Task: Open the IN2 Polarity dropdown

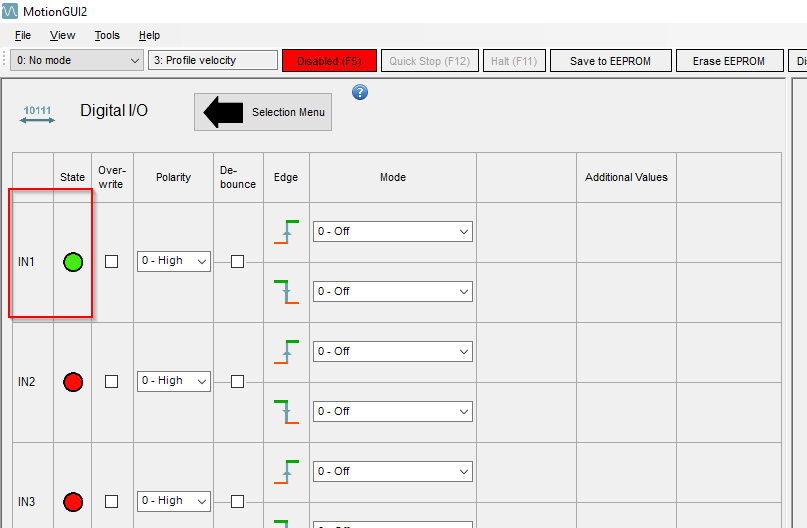Action: click(x=173, y=381)
